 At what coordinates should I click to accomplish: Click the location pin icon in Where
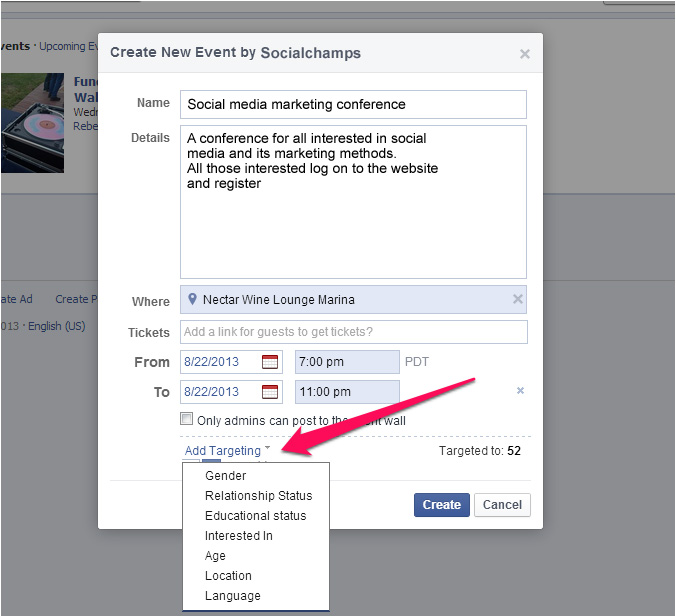(192, 299)
